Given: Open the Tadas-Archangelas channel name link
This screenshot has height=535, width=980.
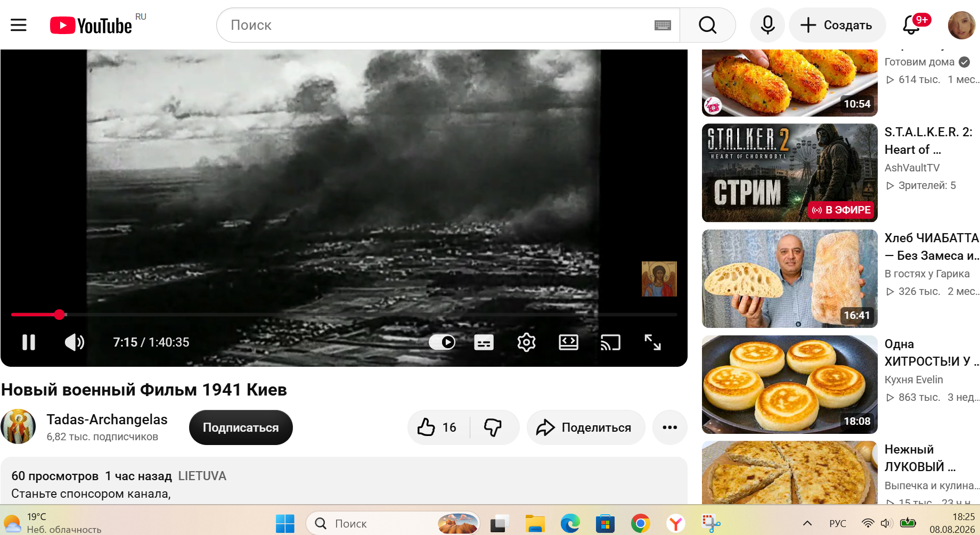Looking at the screenshot, I should [107, 419].
